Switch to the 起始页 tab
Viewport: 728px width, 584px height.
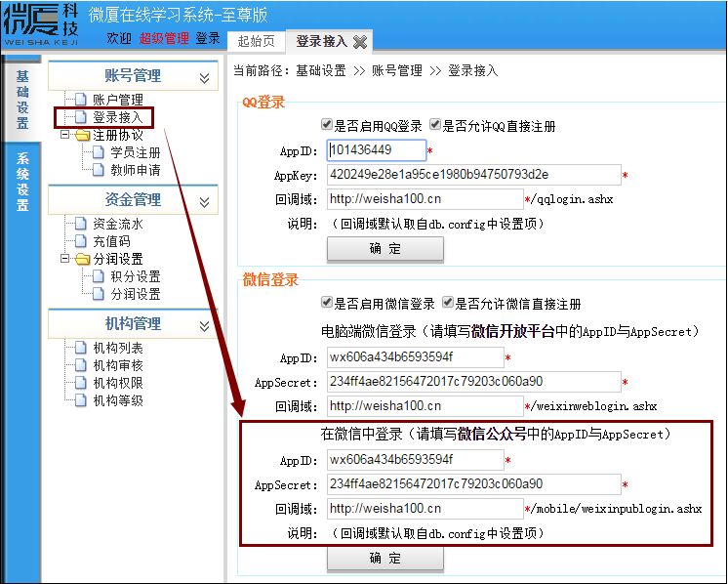tap(256, 41)
